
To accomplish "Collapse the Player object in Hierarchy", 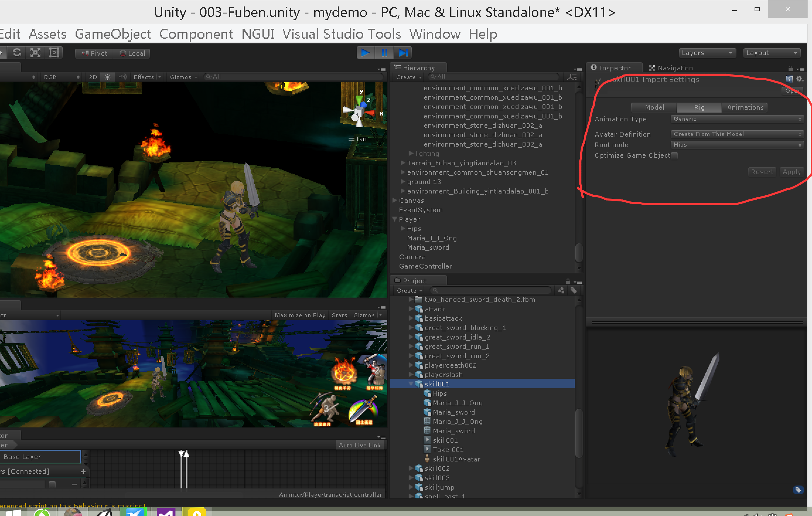I will (x=395, y=219).
